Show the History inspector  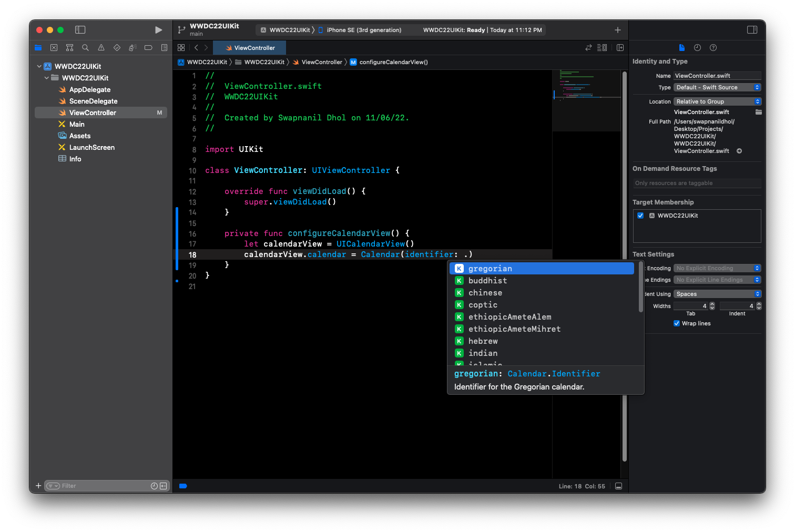click(697, 48)
